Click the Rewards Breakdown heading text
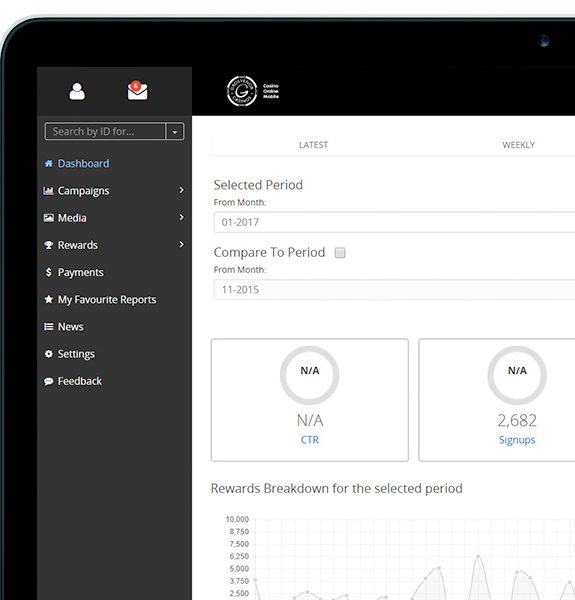Image resolution: width=575 pixels, height=600 pixels. (x=337, y=489)
